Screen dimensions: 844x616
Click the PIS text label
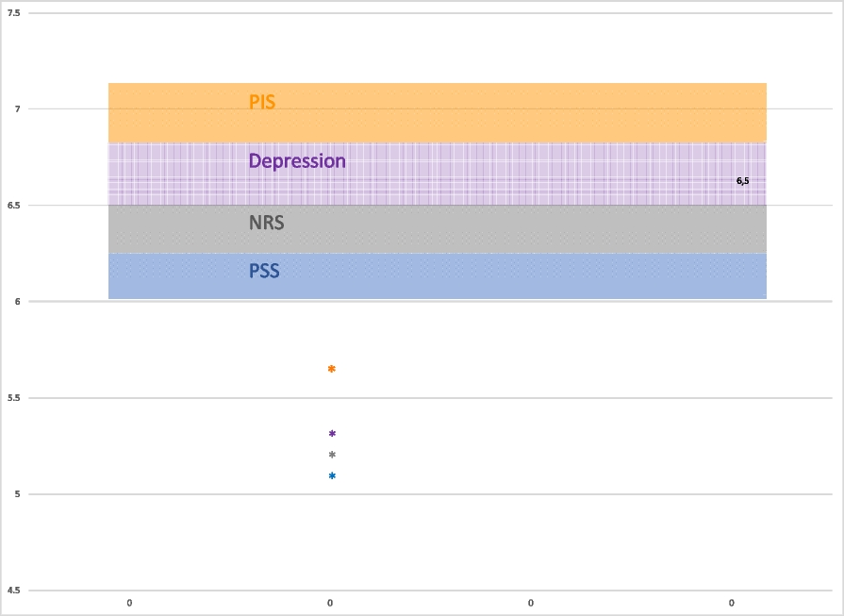[262, 102]
